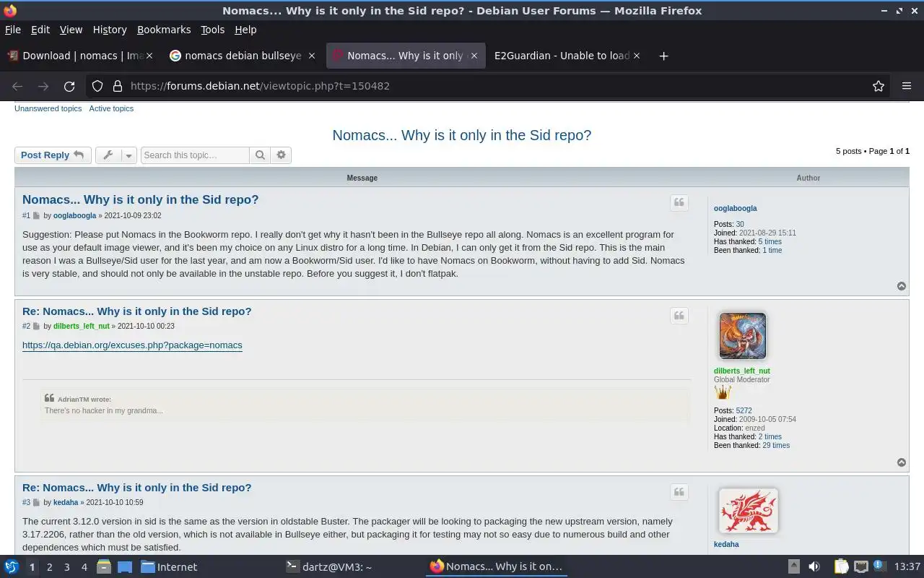
Task: Open Firefox hamburger application menu
Action: [x=907, y=86]
